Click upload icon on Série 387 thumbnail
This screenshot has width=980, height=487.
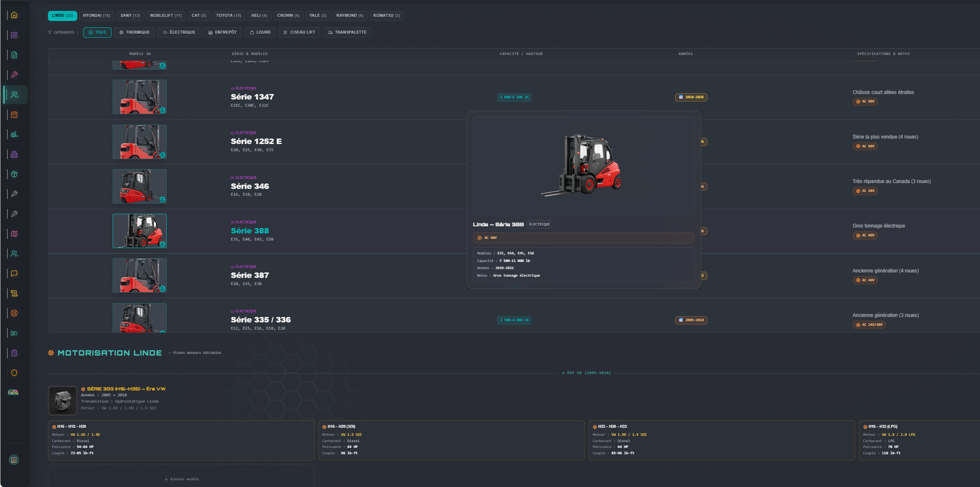(x=162, y=289)
